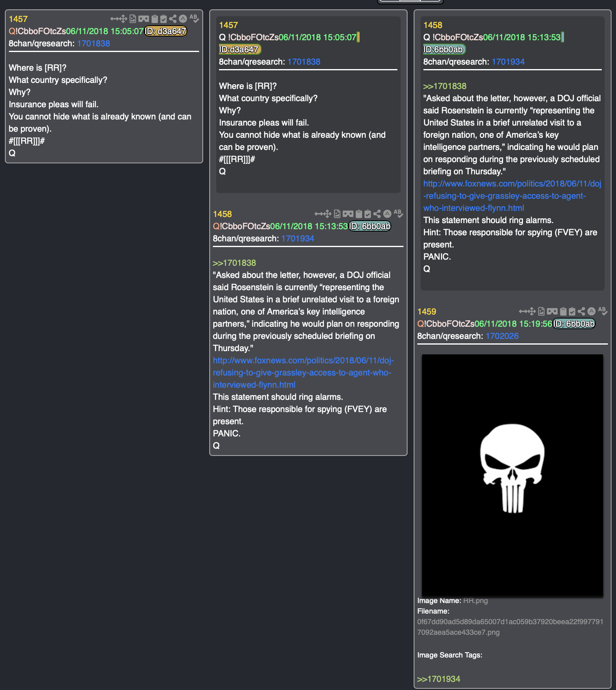Open the 8chan link 1702026 on post 1459
This screenshot has height=690, width=616.
coord(502,336)
